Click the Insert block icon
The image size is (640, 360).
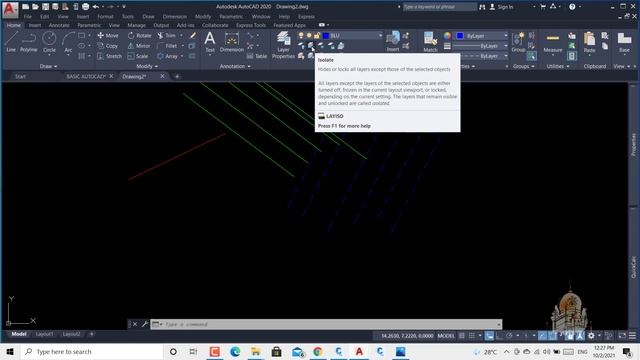[393, 42]
